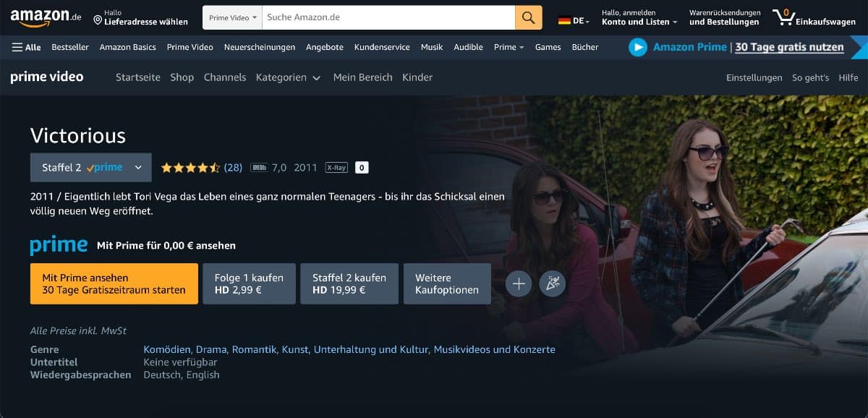The image size is (868, 418).
Task: Click 'Deutsch, English' playback languages value
Action: pyautogui.click(x=182, y=375)
